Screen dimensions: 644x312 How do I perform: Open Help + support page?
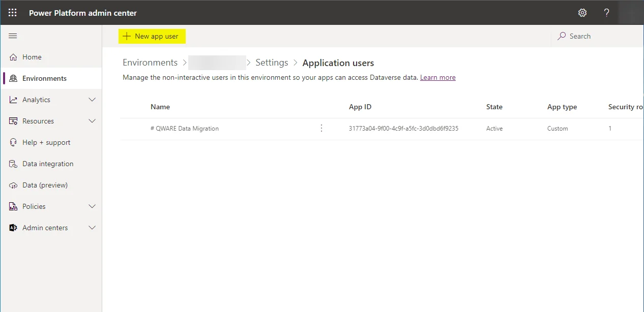pyautogui.click(x=51, y=142)
